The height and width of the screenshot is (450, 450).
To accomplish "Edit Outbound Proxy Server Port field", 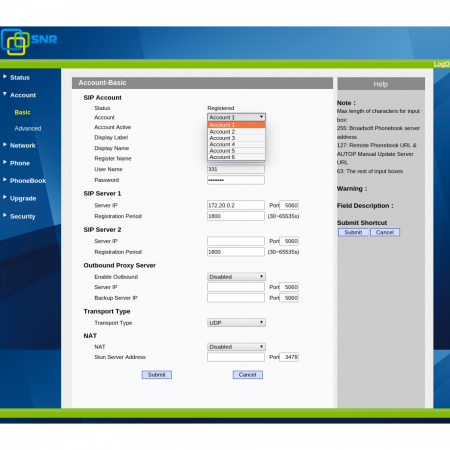I will [x=289, y=287].
